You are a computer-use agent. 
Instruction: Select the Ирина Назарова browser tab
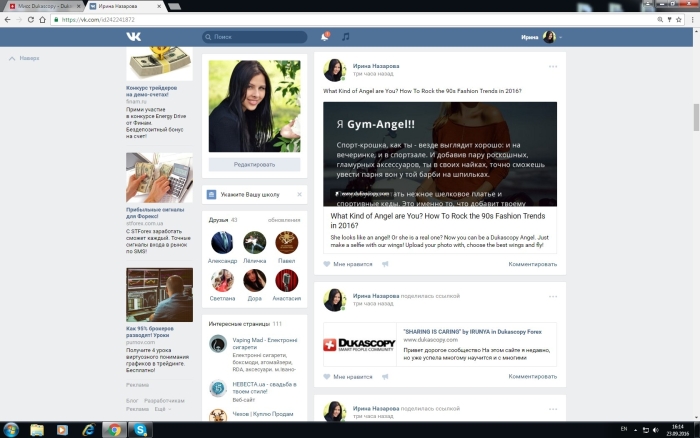[123, 6]
